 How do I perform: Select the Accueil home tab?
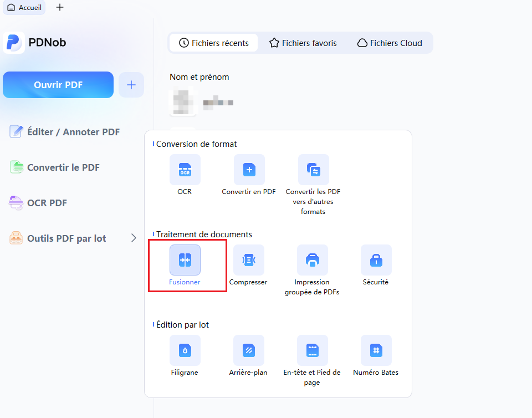pyautogui.click(x=24, y=7)
